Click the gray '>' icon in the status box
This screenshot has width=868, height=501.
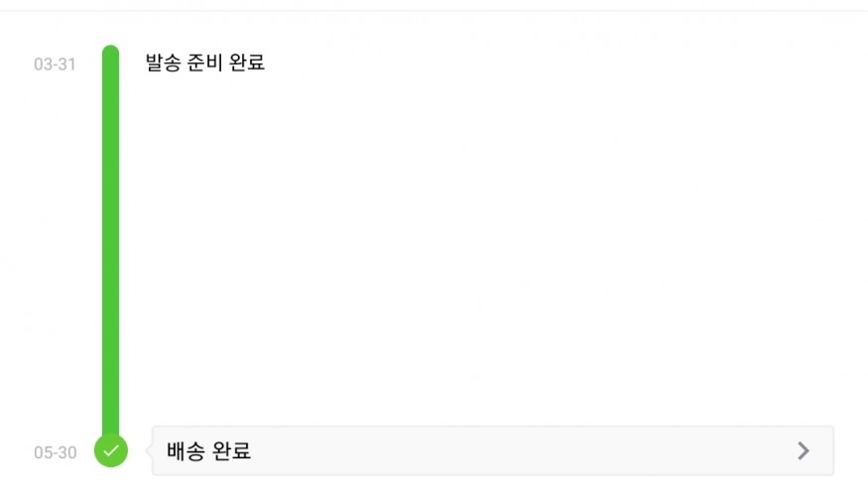click(804, 450)
